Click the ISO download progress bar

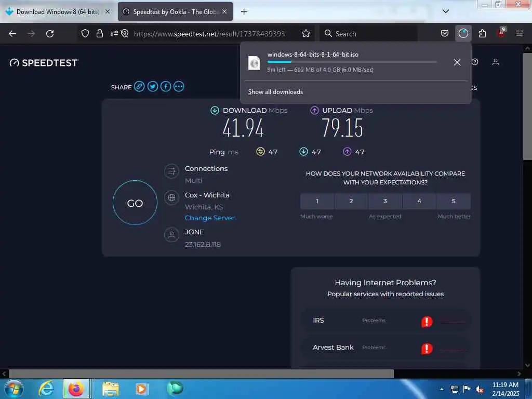(352, 62)
